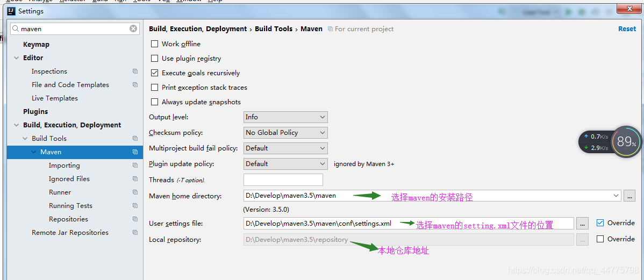
Task: Click project-level icon beside Runner
Action: point(135,192)
